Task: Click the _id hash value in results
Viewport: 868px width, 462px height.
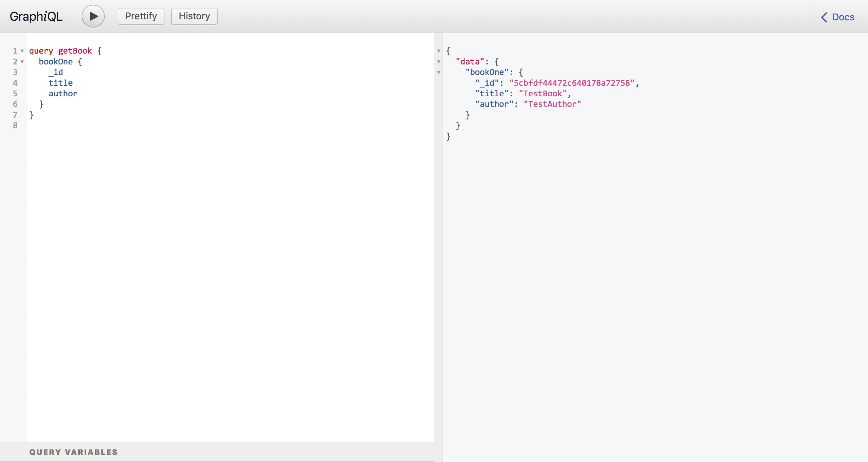Action: point(572,83)
